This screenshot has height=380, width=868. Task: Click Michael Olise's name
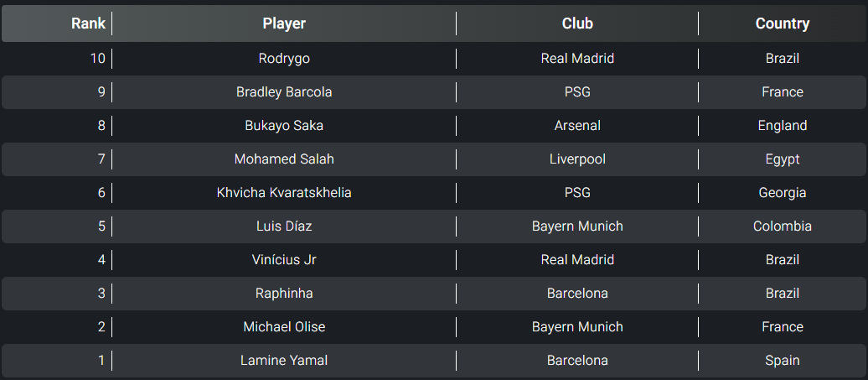coord(284,327)
